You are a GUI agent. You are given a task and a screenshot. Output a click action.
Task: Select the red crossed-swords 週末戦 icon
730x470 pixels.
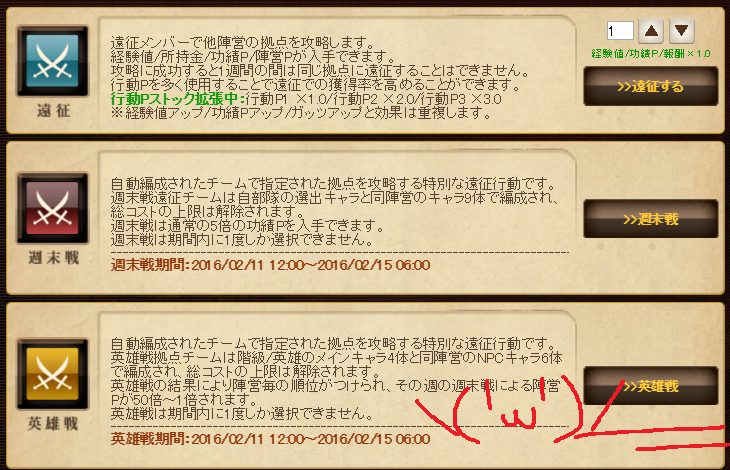click(x=52, y=208)
